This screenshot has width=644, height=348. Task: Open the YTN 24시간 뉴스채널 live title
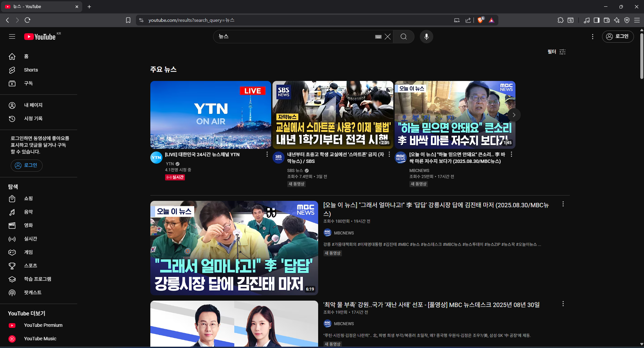pyautogui.click(x=202, y=155)
